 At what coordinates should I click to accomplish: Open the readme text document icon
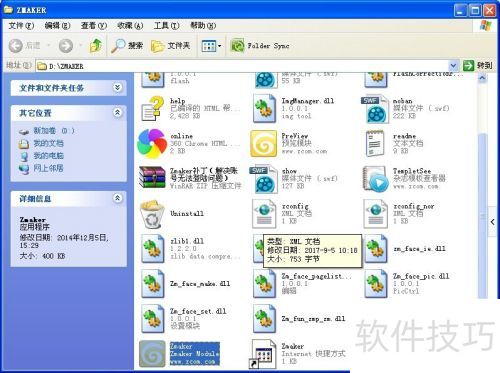pyautogui.click(x=375, y=144)
